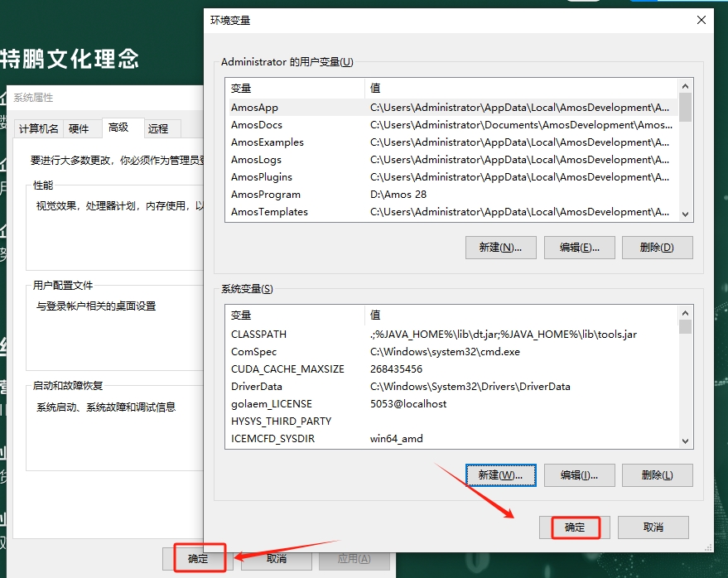Sort user variables by 变量 column header
Viewport: 728px width, 578px height.
pyautogui.click(x=294, y=88)
